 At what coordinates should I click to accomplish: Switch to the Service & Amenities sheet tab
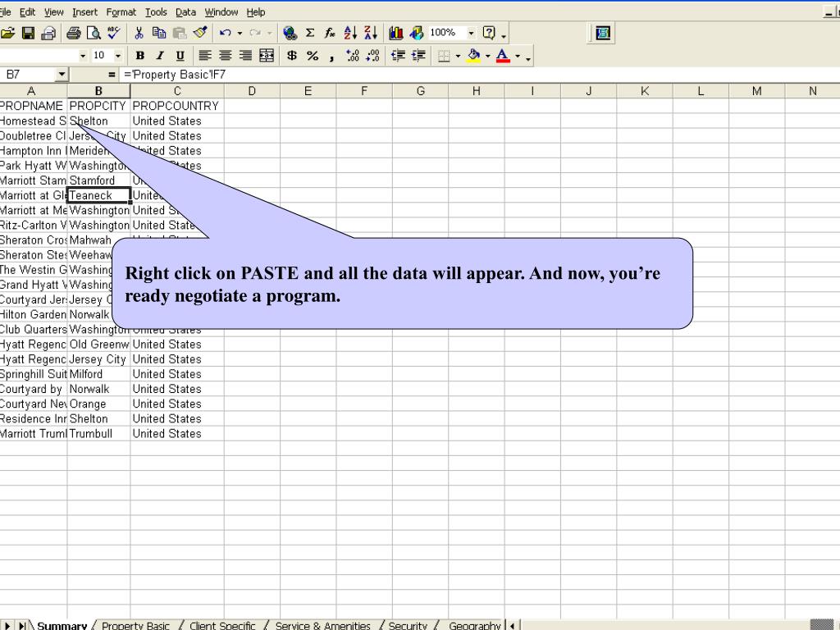tap(322, 625)
